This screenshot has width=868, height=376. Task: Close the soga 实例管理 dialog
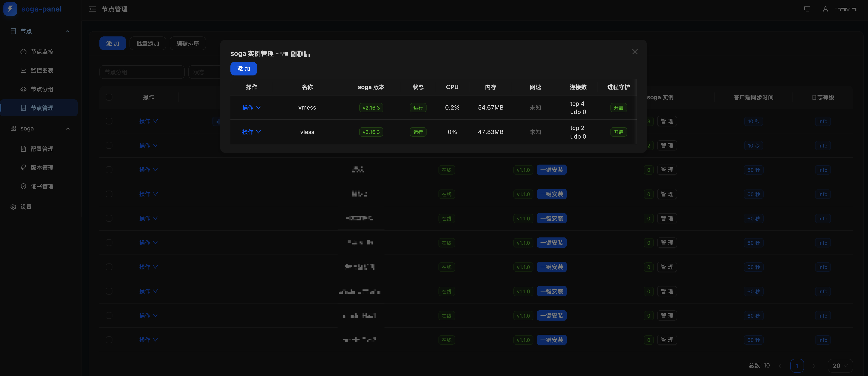pos(635,52)
